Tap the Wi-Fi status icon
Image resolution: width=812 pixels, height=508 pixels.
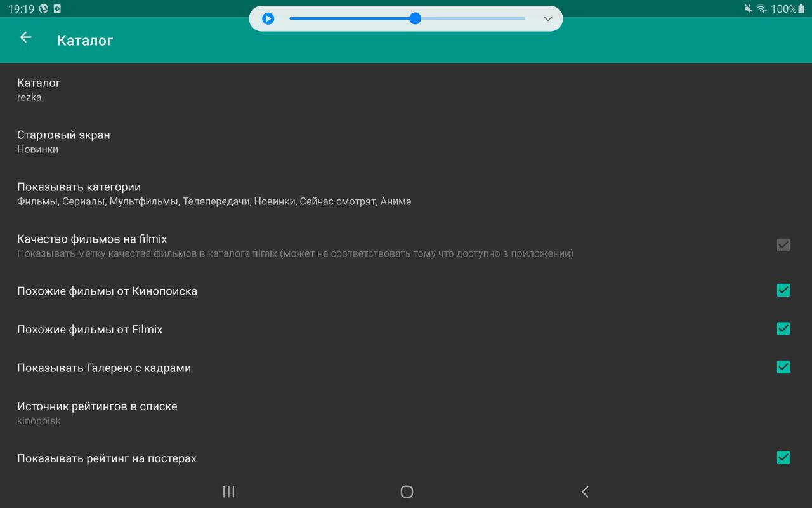[762, 9]
